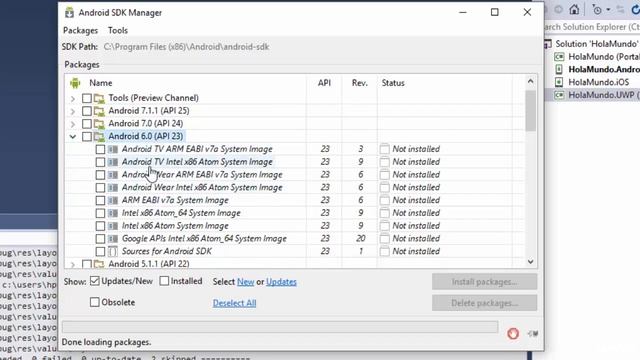Click the system image icon beside ARM EABI v7a System Image

tap(113, 200)
